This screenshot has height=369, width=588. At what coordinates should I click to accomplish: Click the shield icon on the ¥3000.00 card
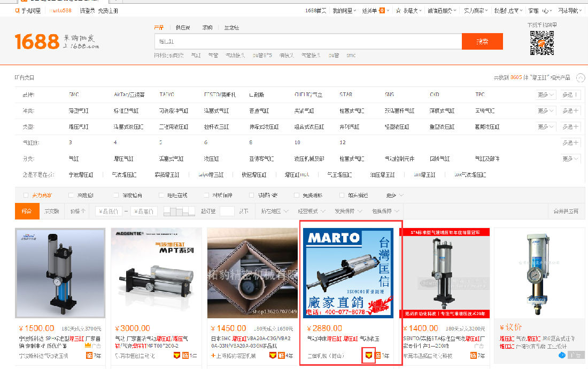177,355
